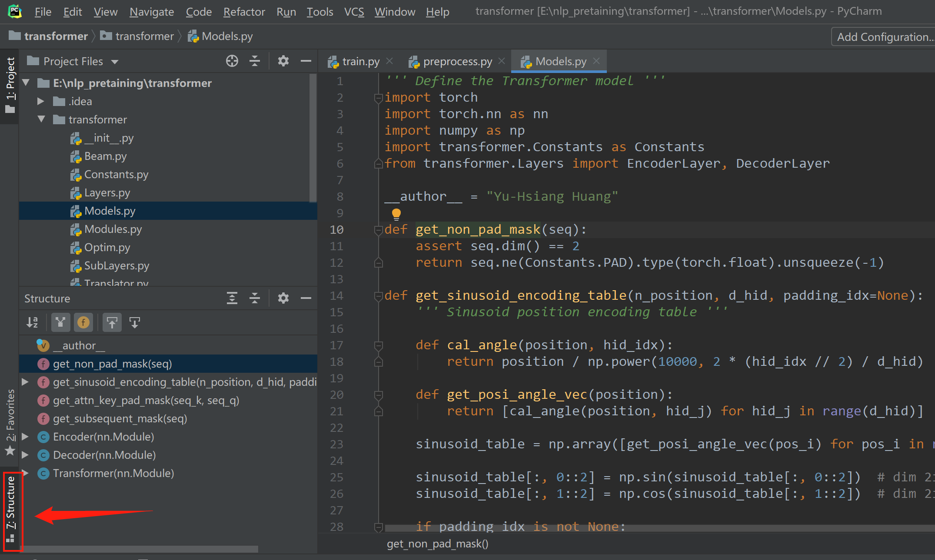This screenshot has width=935, height=560.
Task: Open the Project Files panel settings gear
Action: click(283, 61)
